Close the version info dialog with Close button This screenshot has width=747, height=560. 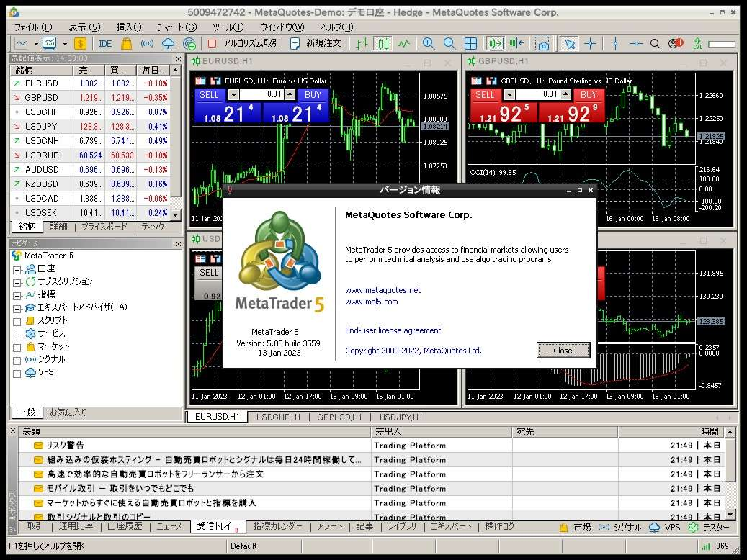[x=563, y=351]
